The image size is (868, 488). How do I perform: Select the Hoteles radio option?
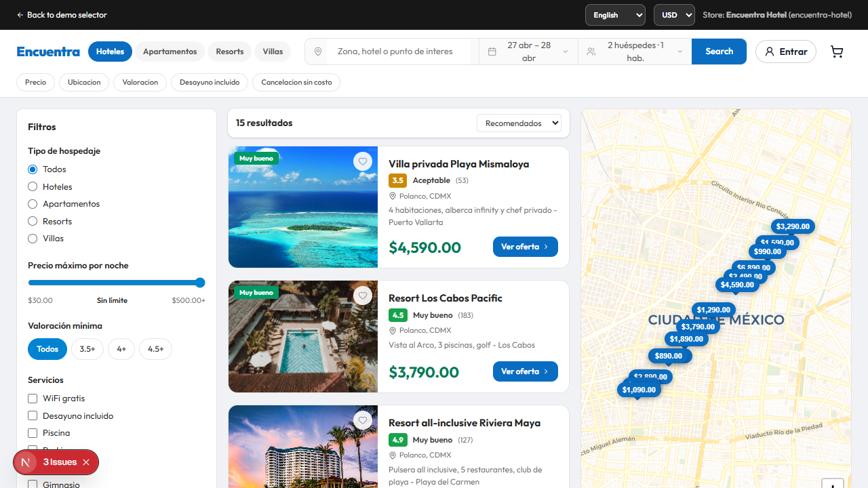[x=33, y=186]
